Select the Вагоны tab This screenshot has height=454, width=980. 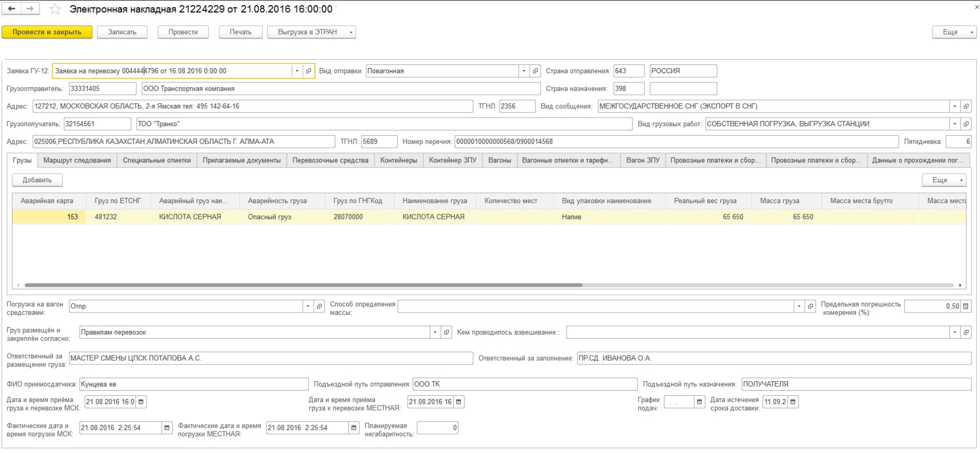coord(500,161)
